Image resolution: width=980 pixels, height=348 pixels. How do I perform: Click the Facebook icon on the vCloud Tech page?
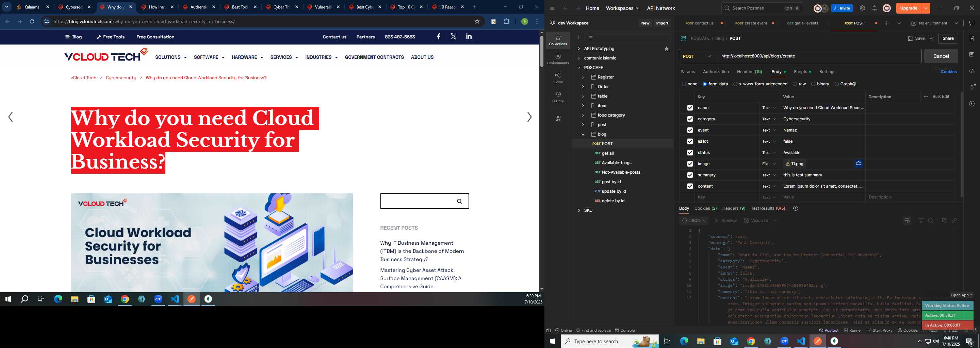coord(438,36)
